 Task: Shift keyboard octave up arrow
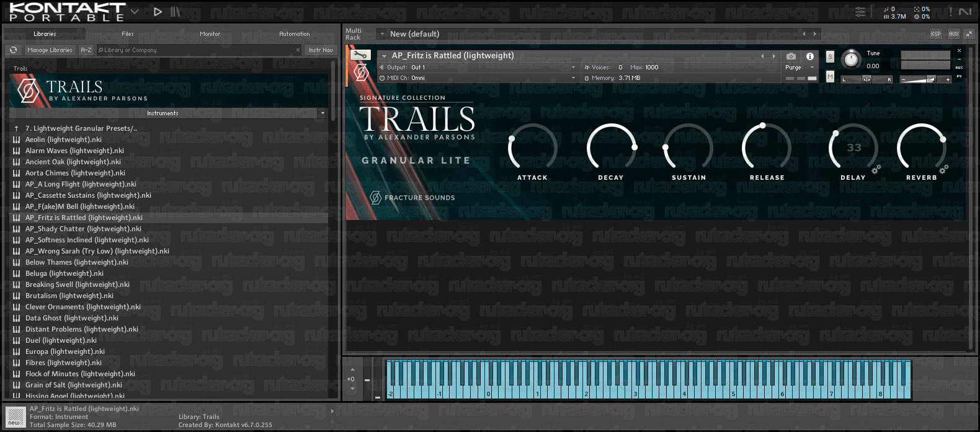tap(352, 370)
